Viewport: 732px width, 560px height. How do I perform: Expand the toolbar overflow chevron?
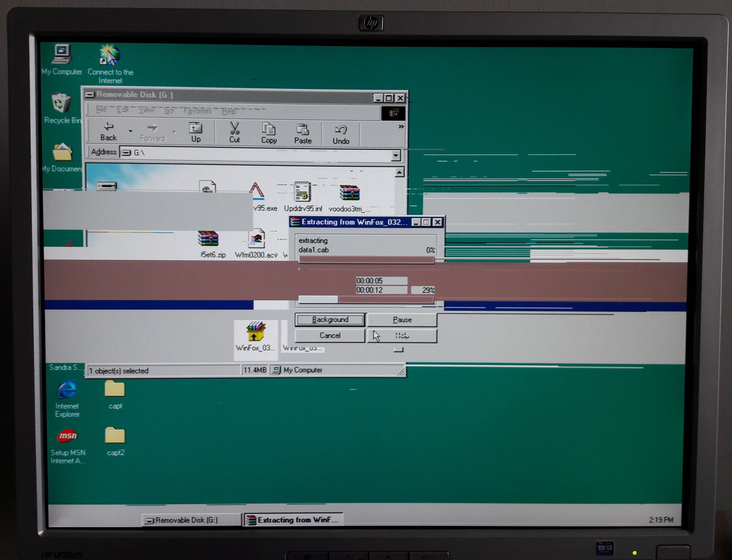pyautogui.click(x=401, y=127)
